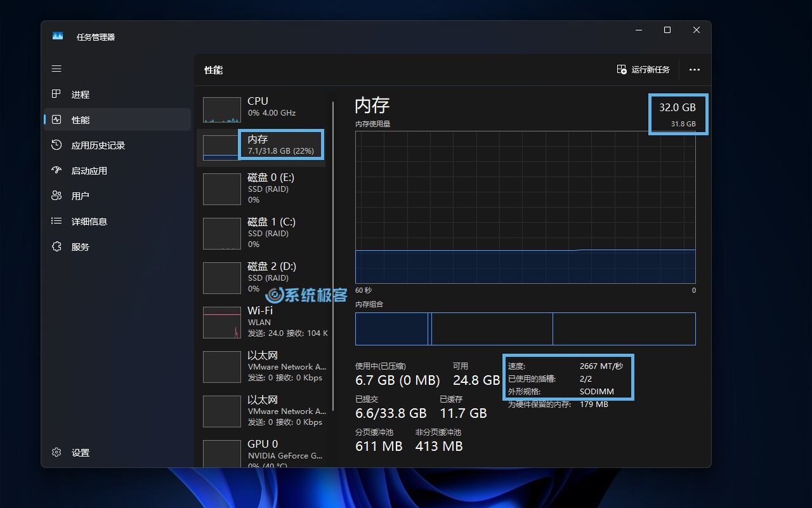Select GPU 0 NVIDIA GeForce item
The image size is (812, 508).
tap(261, 453)
